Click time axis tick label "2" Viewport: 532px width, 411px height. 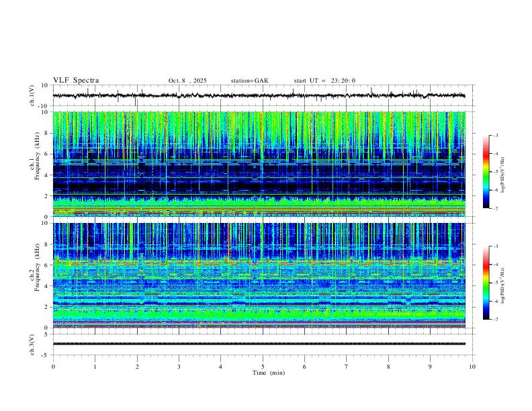click(x=137, y=367)
